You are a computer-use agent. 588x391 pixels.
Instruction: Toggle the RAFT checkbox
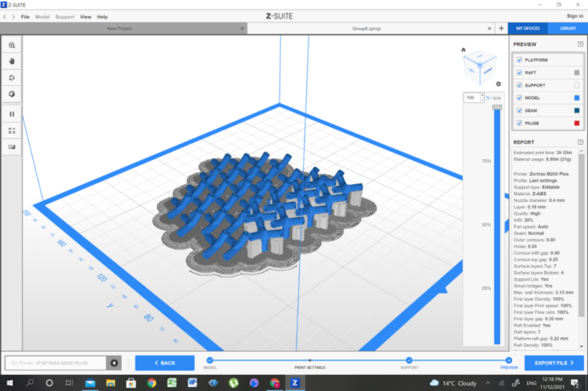519,72
